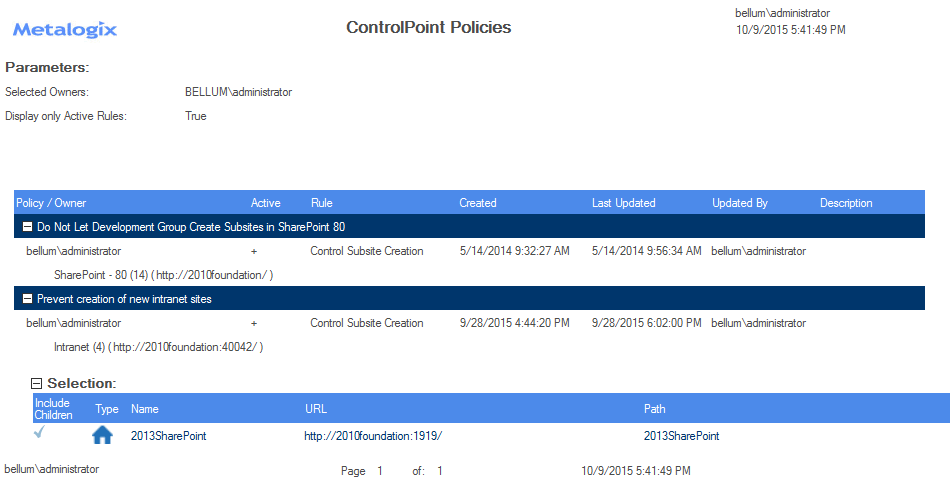The height and width of the screenshot is (493, 950).
Task: Click the Name column header in Selection
Action: pyautogui.click(x=145, y=409)
